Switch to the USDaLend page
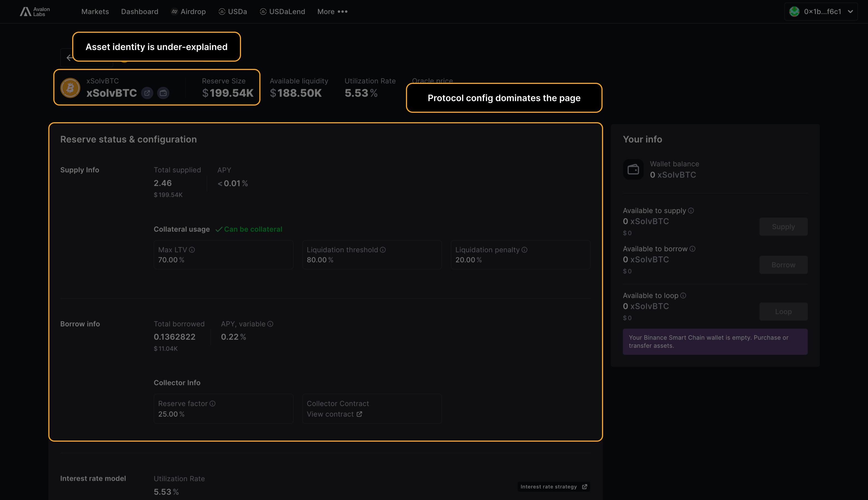The width and height of the screenshot is (868, 500). 282,12
